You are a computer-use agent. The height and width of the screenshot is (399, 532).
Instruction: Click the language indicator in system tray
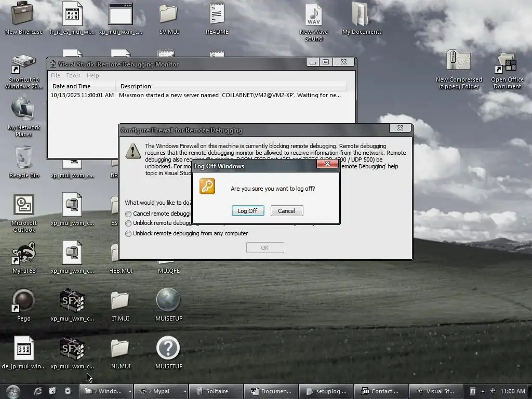pyautogui.click(x=473, y=391)
